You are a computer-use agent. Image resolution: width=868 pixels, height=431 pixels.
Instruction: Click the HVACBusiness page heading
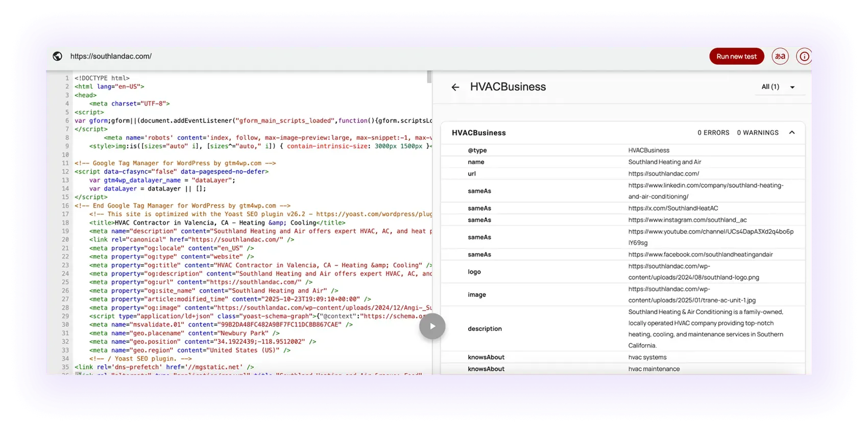508,87
